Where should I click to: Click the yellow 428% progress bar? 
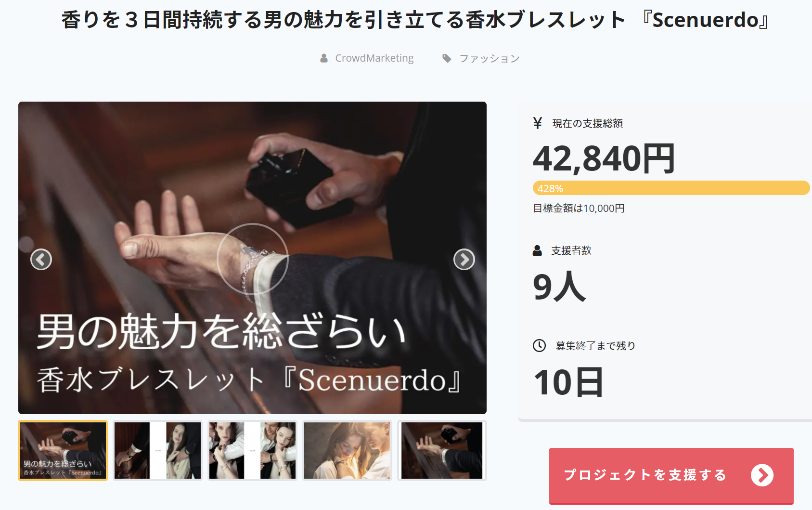point(671,188)
